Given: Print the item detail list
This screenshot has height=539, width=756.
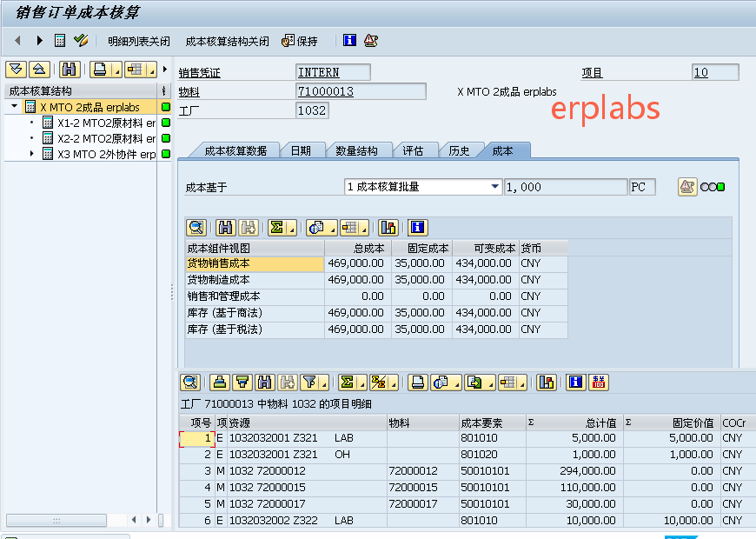Looking at the screenshot, I should coord(418,383).
